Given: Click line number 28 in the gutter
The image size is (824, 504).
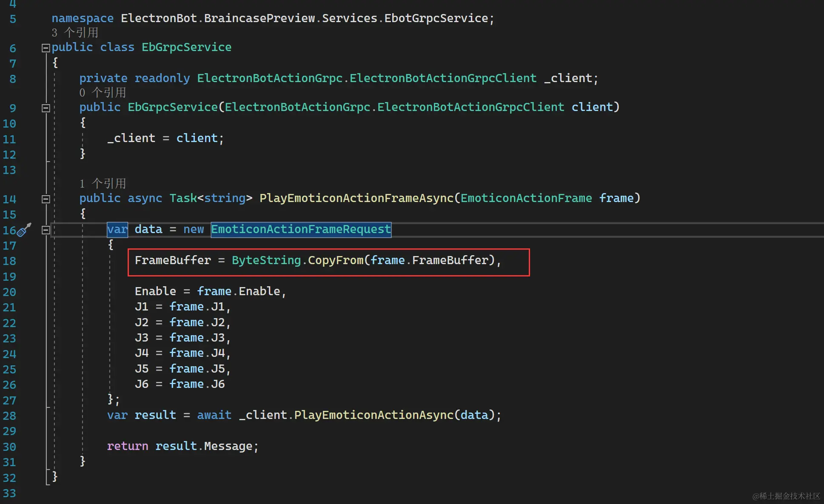Looking at the screenshot, I should 9,416.
